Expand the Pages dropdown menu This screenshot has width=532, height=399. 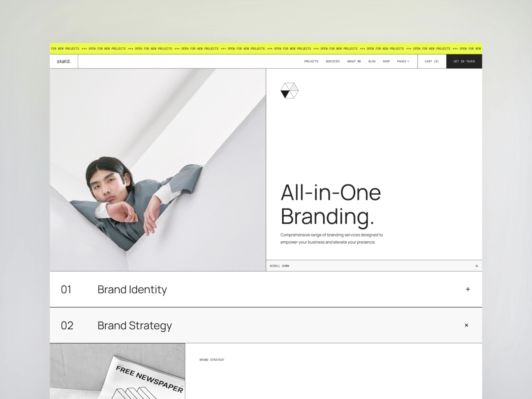coord(403,62)
